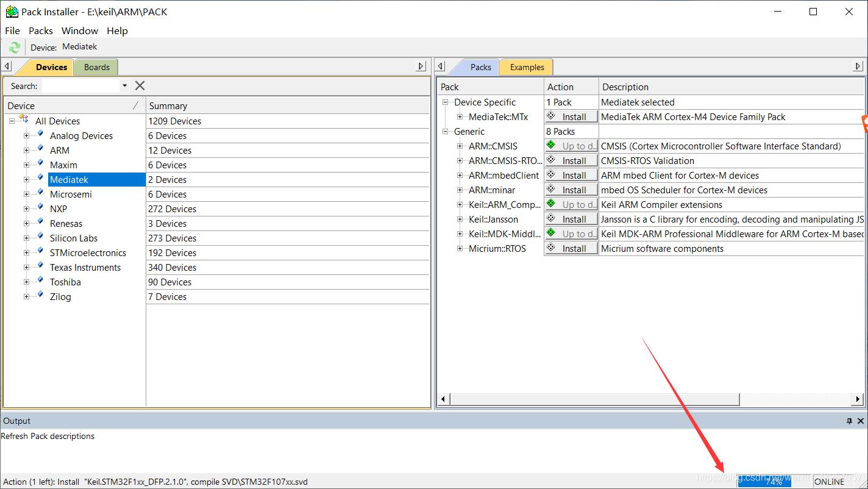Click the chip icon next to Maxim
The height and width of the screenshot is (489, 868).
tap(40, 164)
